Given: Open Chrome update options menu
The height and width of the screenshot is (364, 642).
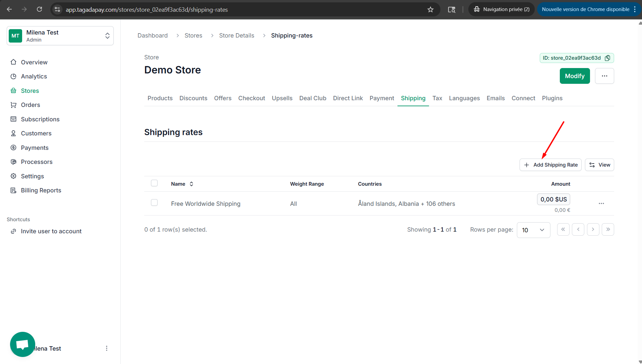Looking at the screenshot, I should 635,9.
